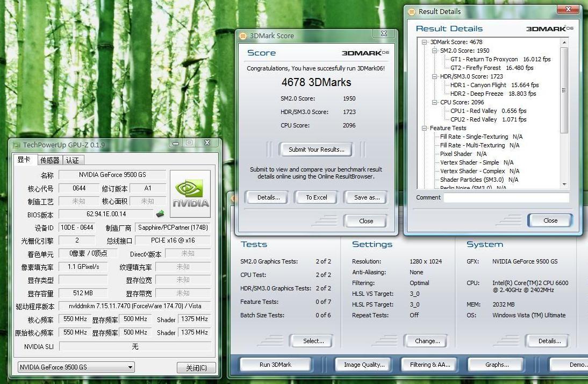Collapse the Feature Tests tree node

425,128
